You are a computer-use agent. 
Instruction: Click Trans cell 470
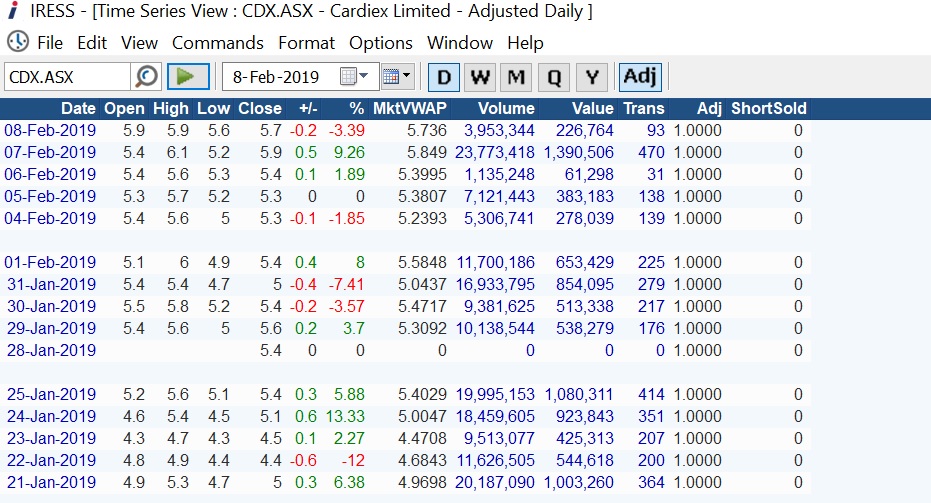(x=651, y=153)
